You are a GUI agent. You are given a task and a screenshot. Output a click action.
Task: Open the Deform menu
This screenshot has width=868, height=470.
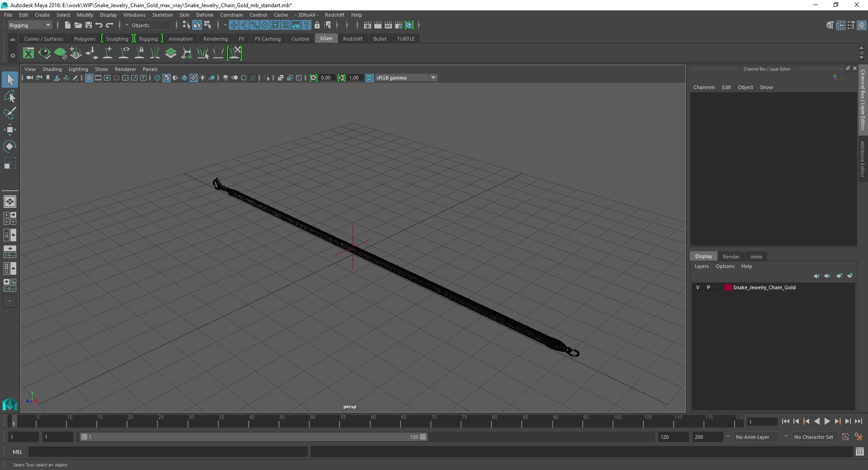pos(204,15)
